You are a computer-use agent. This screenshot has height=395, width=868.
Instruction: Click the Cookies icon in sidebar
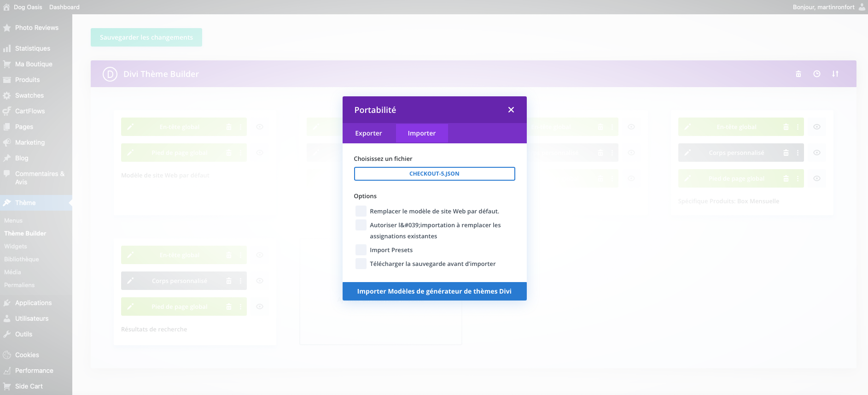click(x=7, y=355)
